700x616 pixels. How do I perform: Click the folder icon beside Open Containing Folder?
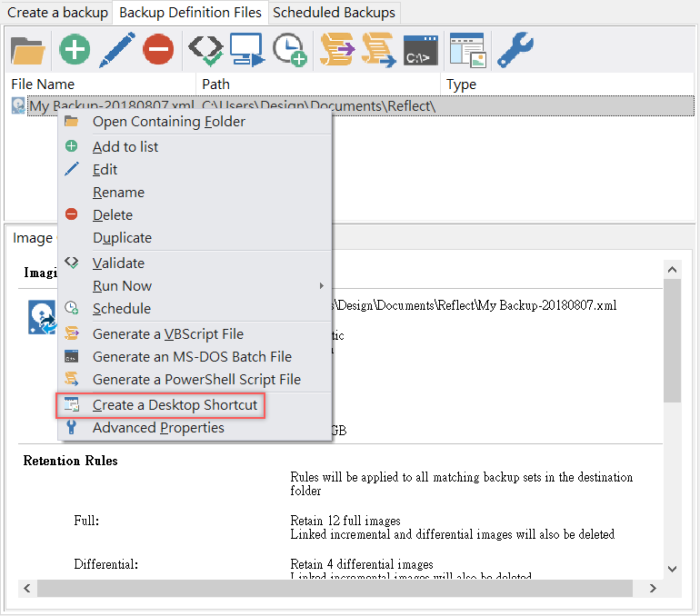coord(72,121)
